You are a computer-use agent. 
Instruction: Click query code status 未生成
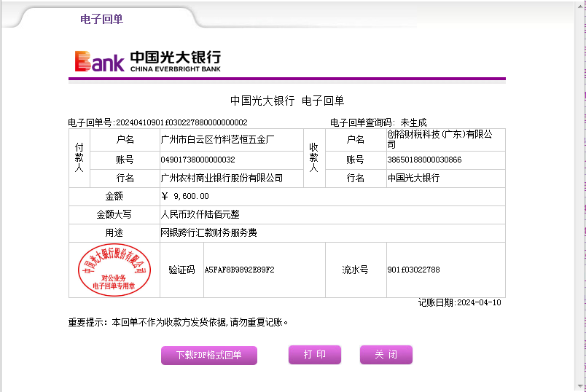point(413,122)
